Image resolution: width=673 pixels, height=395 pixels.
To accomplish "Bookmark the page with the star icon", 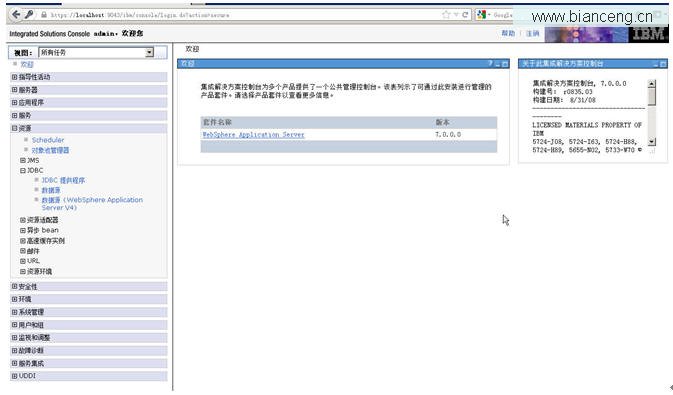I will tap(446, 15).
